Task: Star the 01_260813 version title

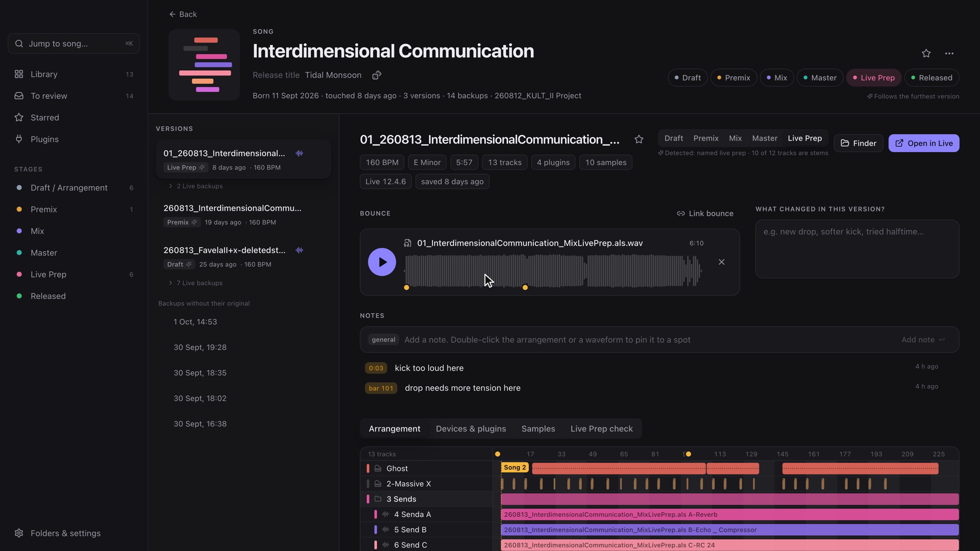Action: pos(639,140)
